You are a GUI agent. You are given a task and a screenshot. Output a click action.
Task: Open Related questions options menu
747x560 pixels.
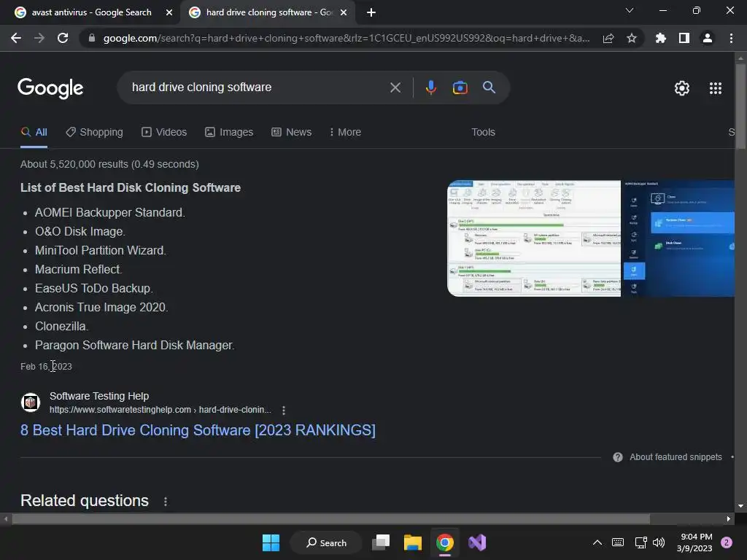point(166,502)
